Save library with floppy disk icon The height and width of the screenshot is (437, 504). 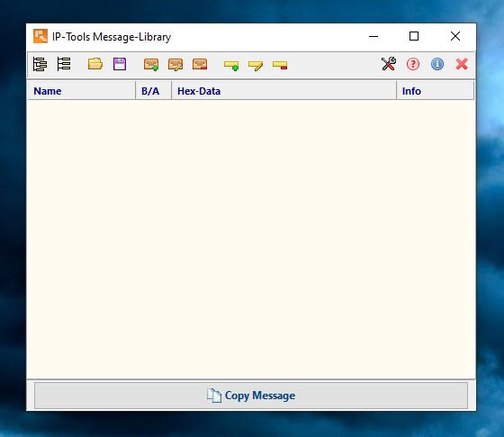tap(120, 64)
